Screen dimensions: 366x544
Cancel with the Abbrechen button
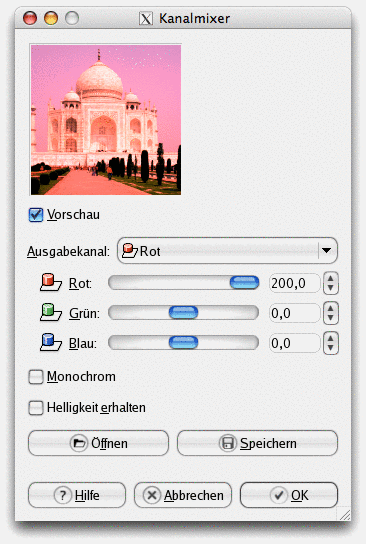pos(182,495)
